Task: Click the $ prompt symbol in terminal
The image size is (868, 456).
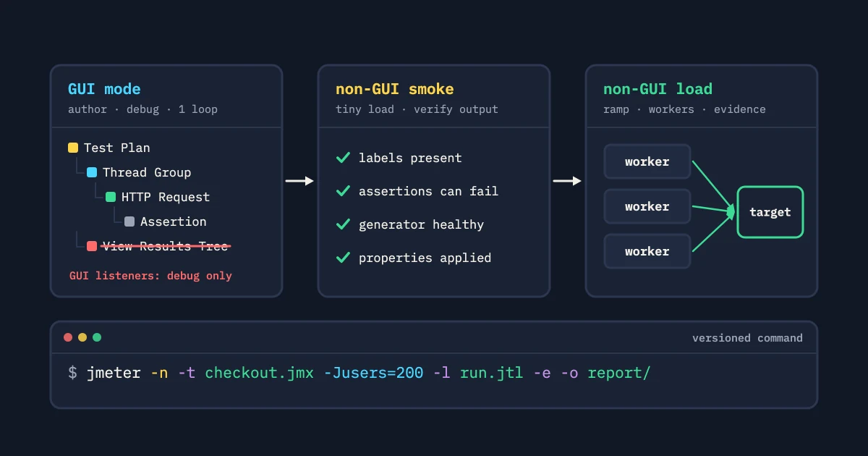Action: [x=72, y=373]
